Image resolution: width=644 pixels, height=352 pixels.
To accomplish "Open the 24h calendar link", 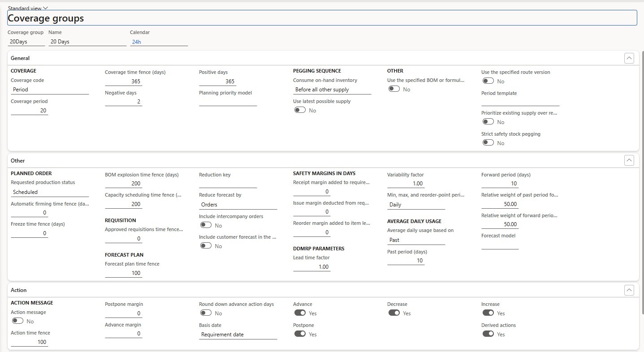I will 137,42.
